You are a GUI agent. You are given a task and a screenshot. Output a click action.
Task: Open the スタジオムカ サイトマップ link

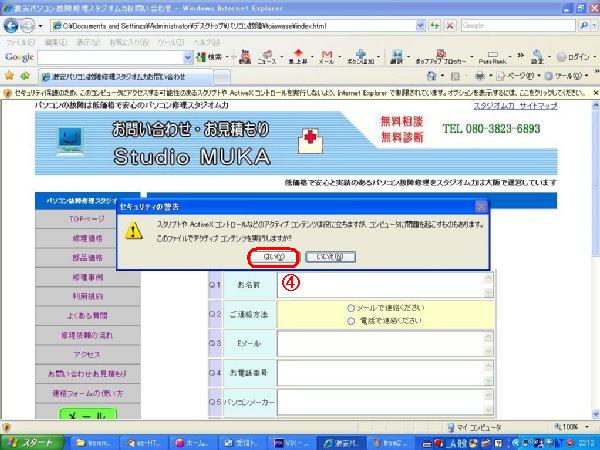(515, 106)
